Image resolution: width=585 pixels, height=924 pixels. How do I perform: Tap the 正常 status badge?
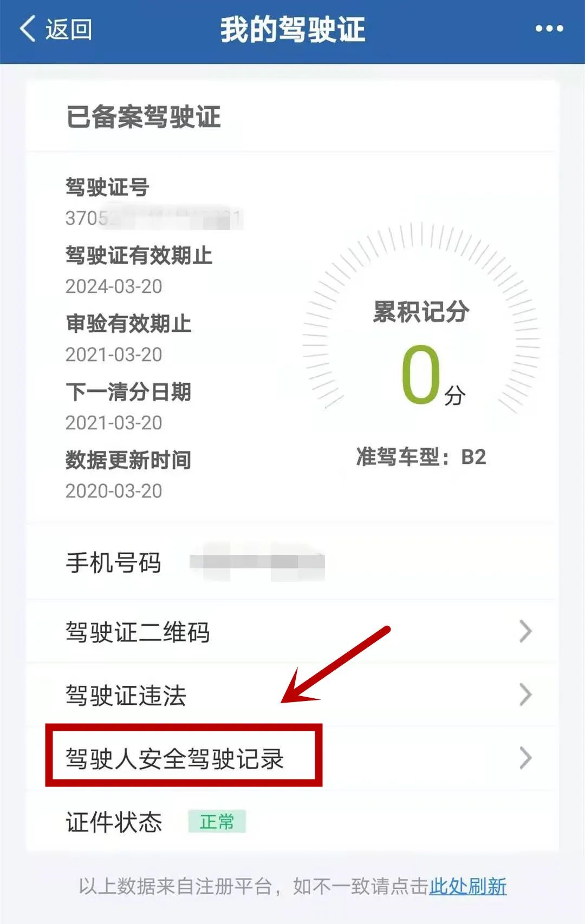click(217, 822)
